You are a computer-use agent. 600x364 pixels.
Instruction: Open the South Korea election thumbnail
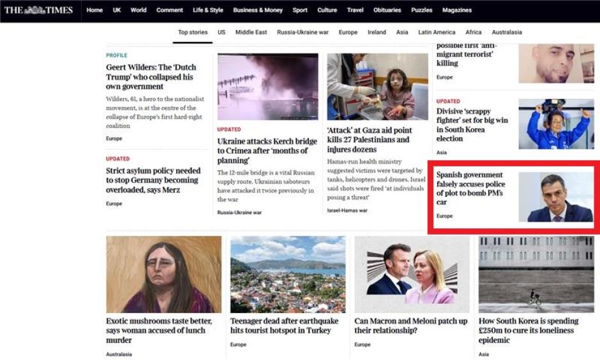coord(556,124)
